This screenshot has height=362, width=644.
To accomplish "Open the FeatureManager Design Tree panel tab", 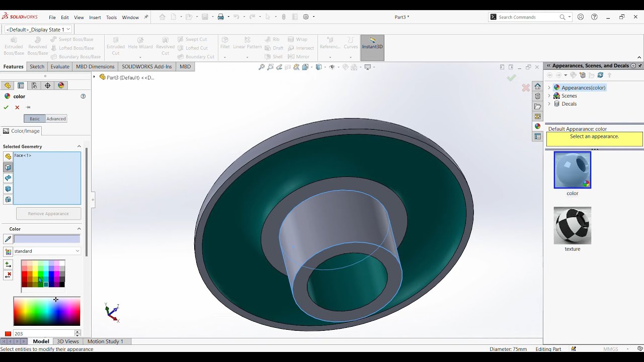I will tap(8, 85).
